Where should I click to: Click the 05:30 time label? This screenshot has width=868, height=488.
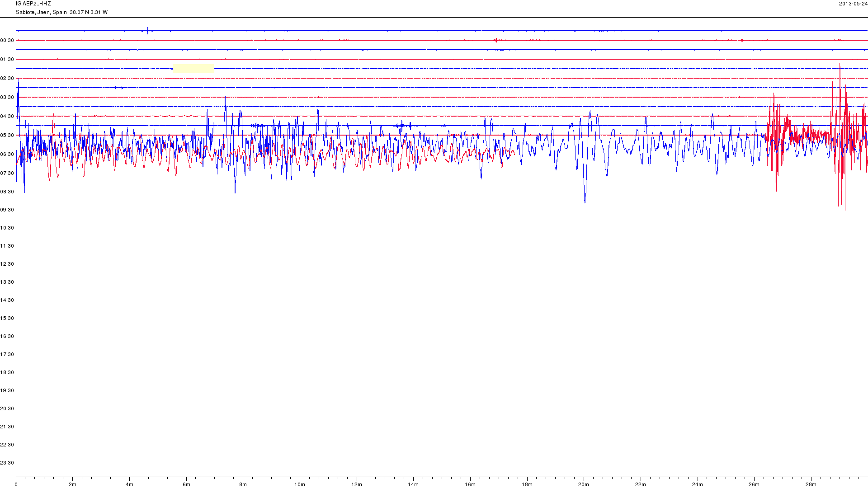coord(7,136)
